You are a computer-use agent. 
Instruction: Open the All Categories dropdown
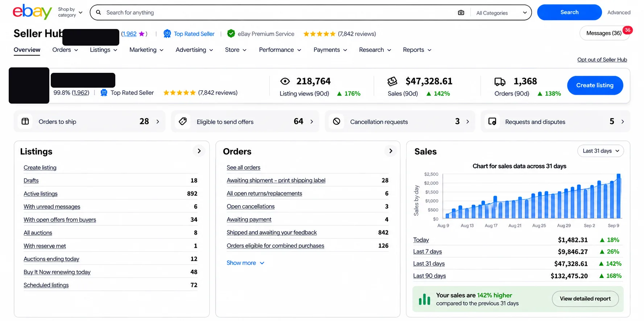coord(502,13)
